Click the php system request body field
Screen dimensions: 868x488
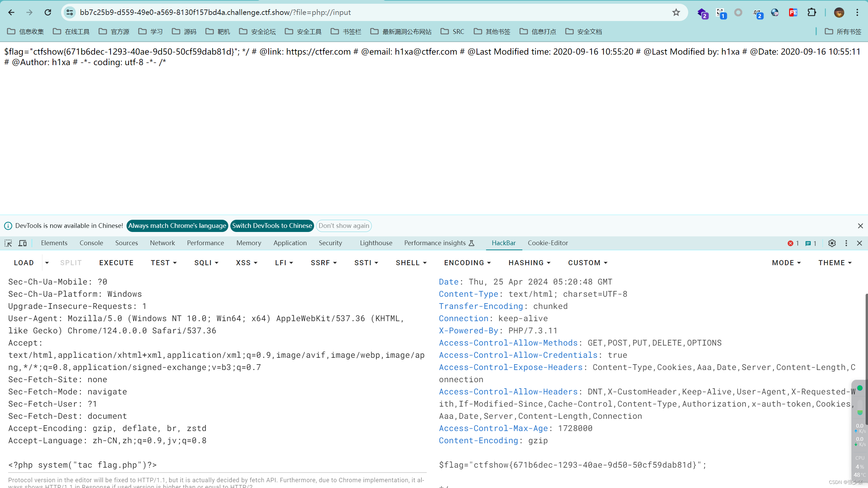(x=82, y=465)
